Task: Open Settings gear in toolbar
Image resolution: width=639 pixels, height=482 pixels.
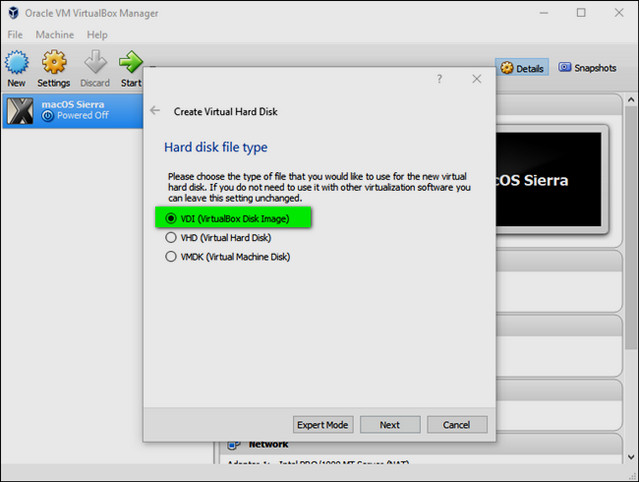Action: click(x=54, y=62)
